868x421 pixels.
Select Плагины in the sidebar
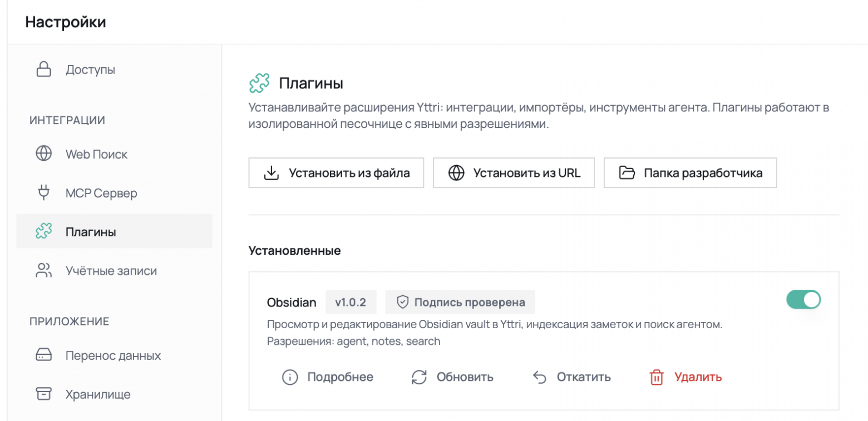click(115, 231)
